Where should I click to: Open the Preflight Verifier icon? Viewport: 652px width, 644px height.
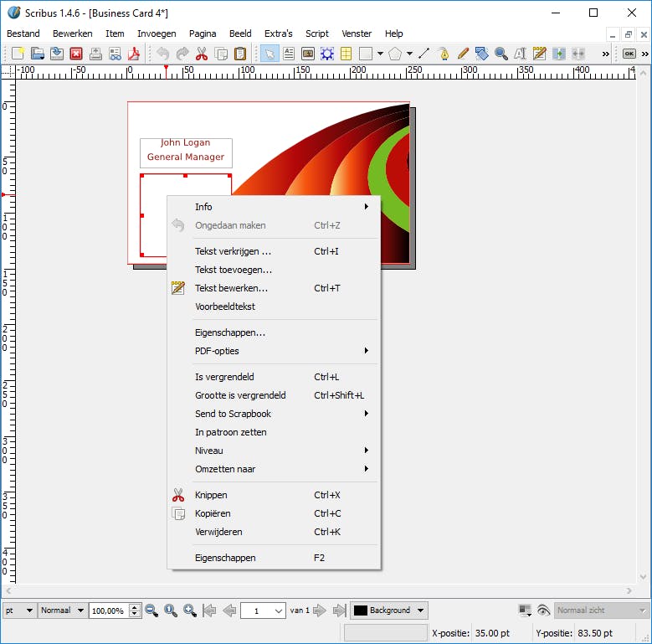point(115,54)
